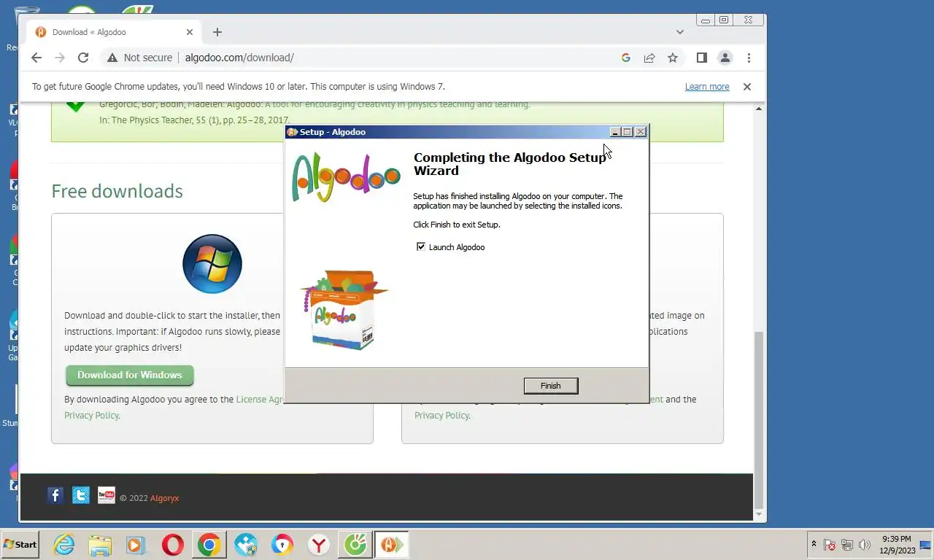Viewport: 934px width, 560px height.
Task: Switch to Google Chrome on taskbar
Action: [209, 545]
